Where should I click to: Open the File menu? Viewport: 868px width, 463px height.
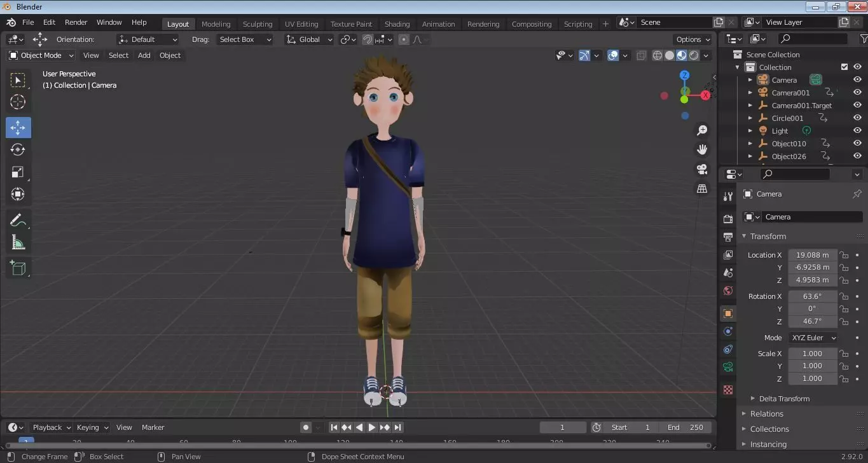tap(28, 22)
